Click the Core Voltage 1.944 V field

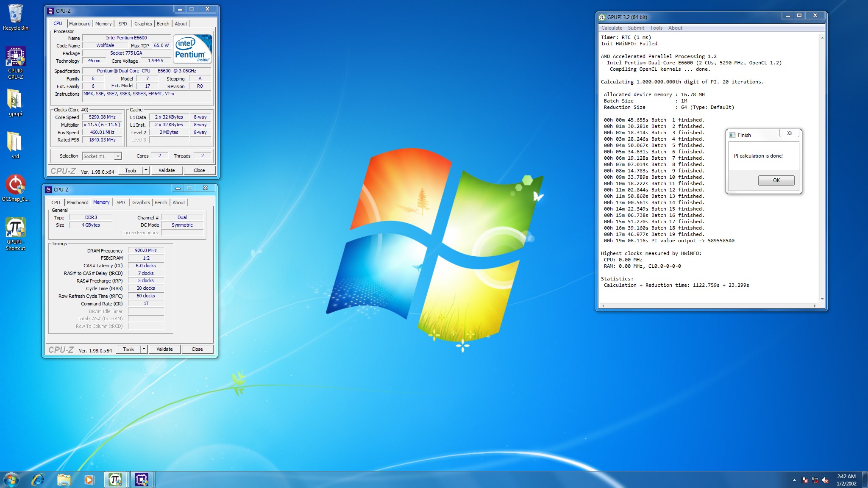pos(156,61)
